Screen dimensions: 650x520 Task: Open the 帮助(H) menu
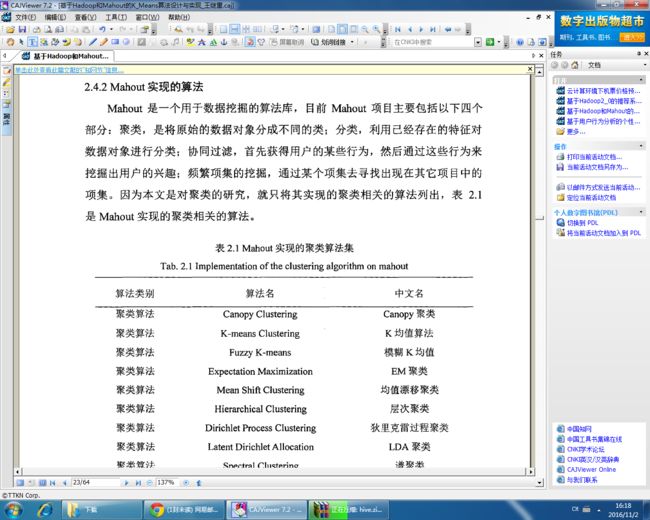[x=179, y=17]
